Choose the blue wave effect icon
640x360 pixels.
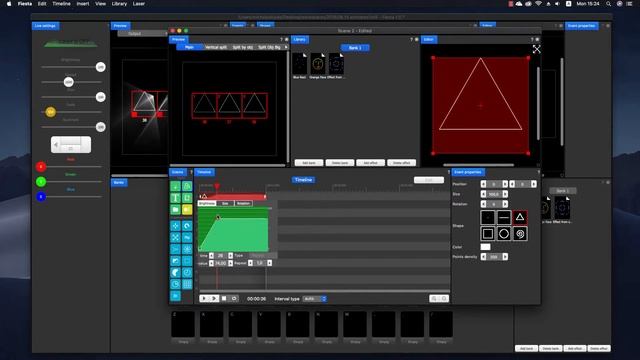click(x=187, y=237)
